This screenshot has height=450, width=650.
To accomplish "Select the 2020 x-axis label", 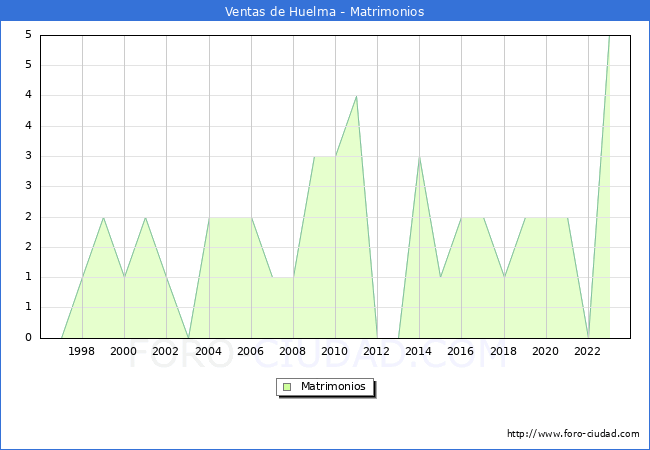I will [546, 351].
